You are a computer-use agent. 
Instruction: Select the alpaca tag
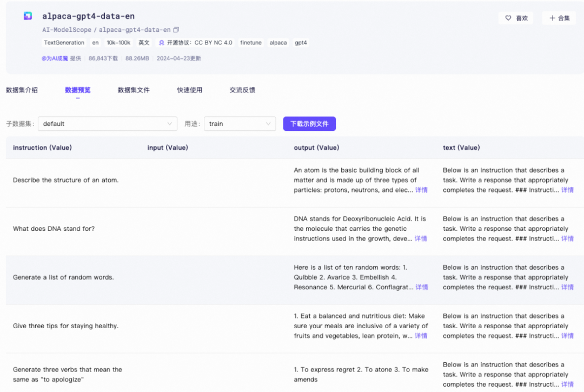278,43
